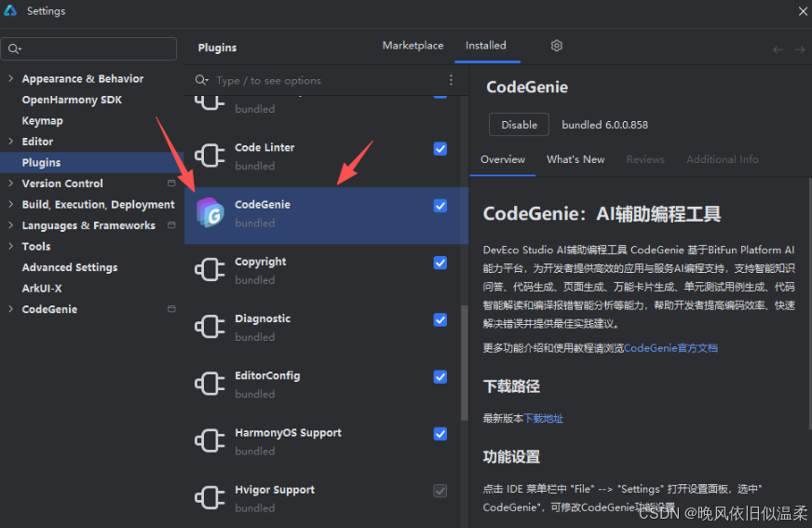The image size is (812, 528).
Task: Click the Code Linter plug icon
Action: pyautogui.click(x=210, y=156)
